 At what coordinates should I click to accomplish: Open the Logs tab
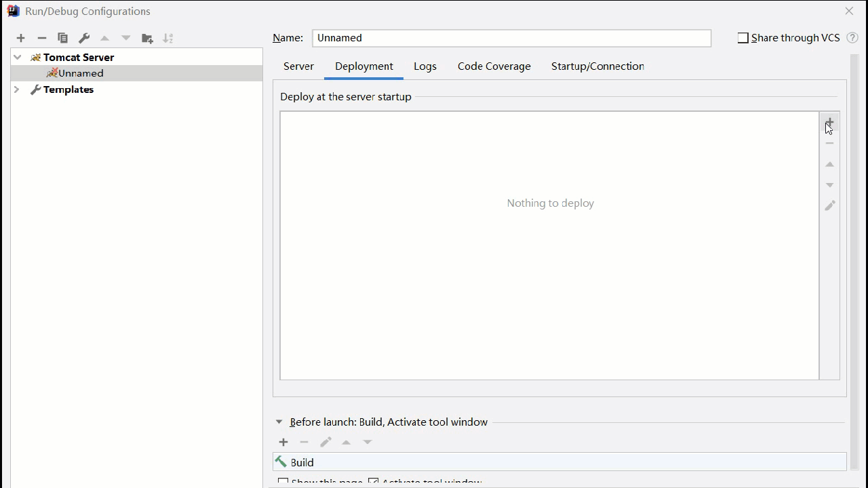click(x=425, y=66)
